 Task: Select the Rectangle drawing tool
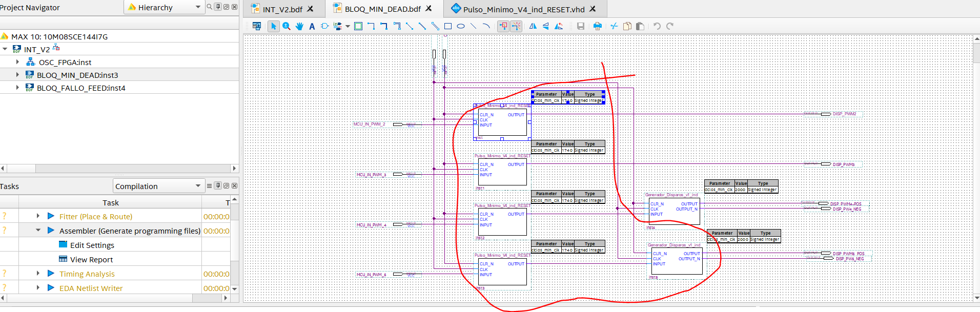pyautogui.click(x=448, y=26)
